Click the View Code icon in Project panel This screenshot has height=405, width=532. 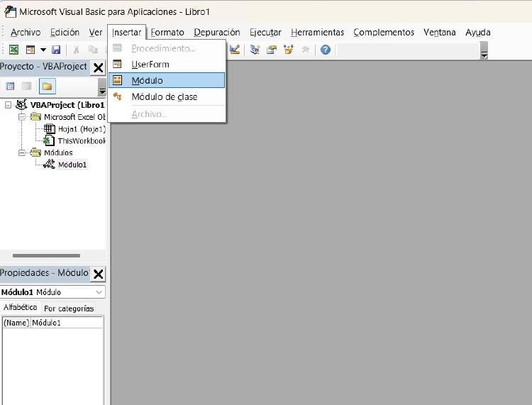[10, 86]
